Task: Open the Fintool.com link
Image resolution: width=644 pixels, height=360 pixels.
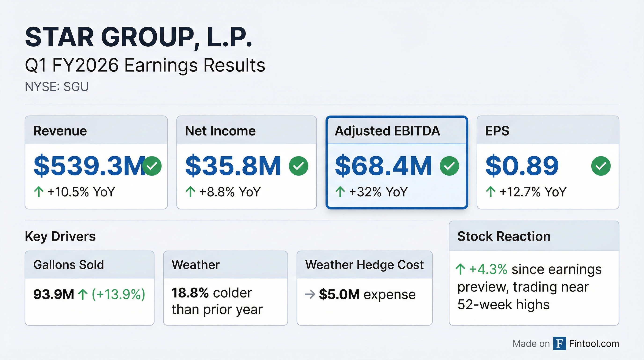Action: (x=594, y=344)
